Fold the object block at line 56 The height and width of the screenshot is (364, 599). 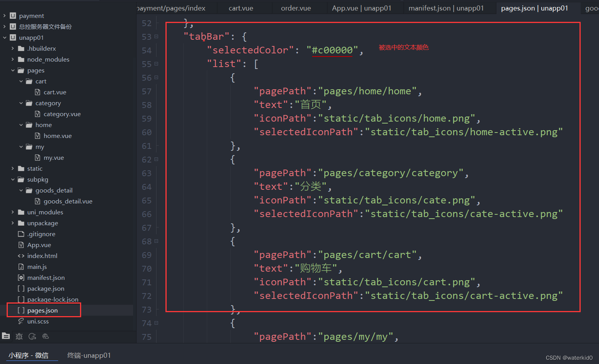click(156, 78)
